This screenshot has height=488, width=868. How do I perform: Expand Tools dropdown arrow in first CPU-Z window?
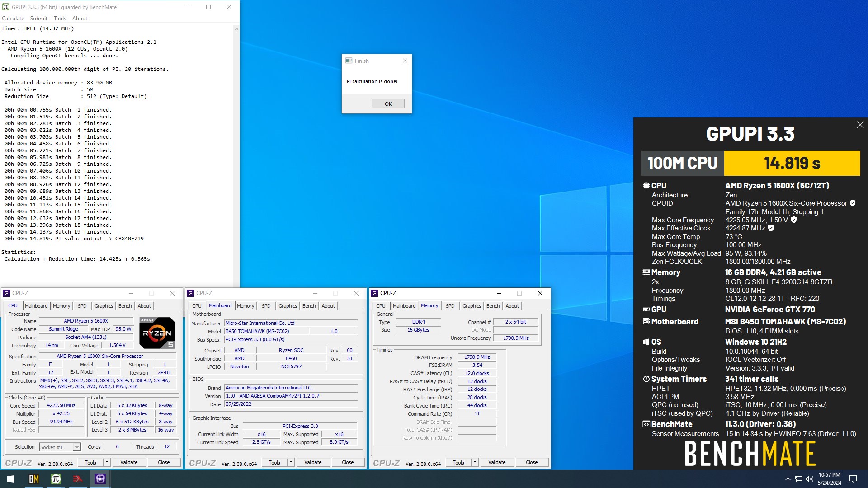107,462
